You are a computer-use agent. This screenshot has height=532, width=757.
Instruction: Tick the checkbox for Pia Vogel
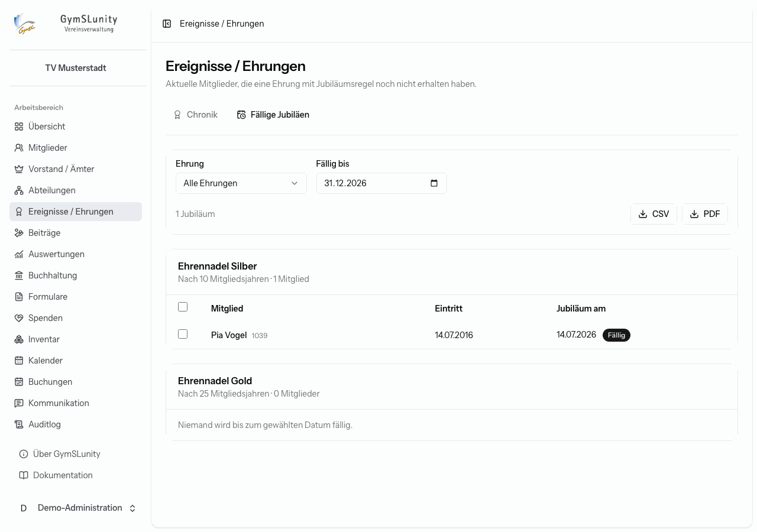tap(183, 334)
